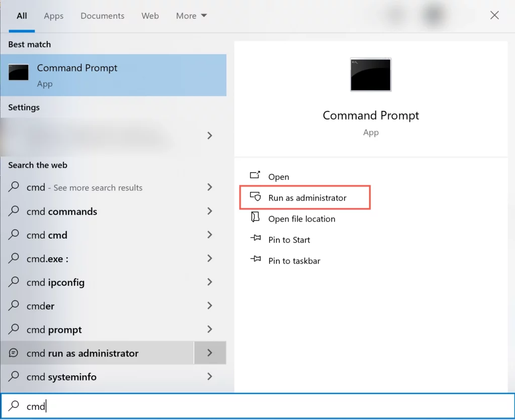This screenshot has height=420, width=515.
Task: Open the Apps search tab
Action: click(x=53, y=16)
